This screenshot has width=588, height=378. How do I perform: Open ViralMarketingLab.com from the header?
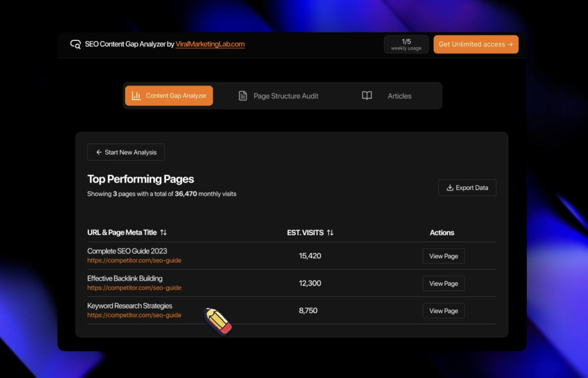[x=210, y=44]
